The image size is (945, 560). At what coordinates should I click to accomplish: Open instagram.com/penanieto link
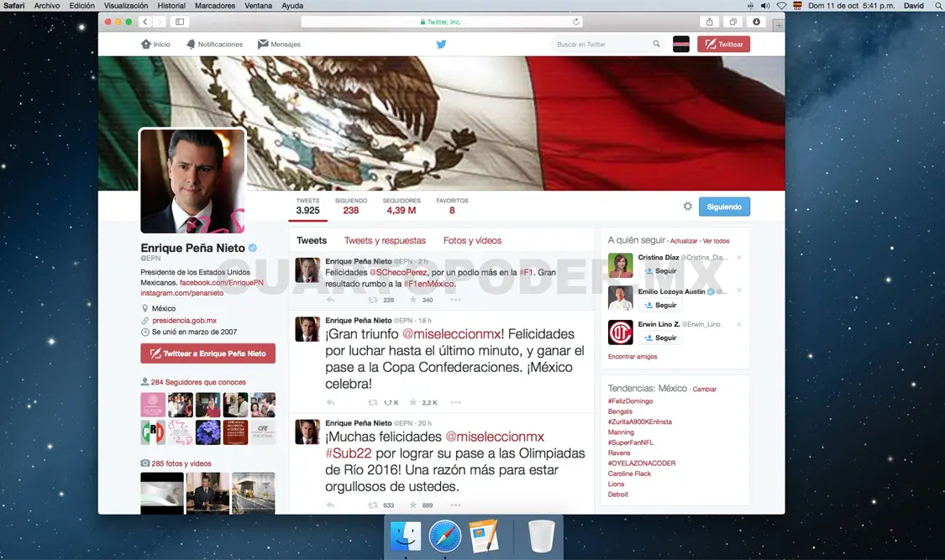[x=182, y=293]
